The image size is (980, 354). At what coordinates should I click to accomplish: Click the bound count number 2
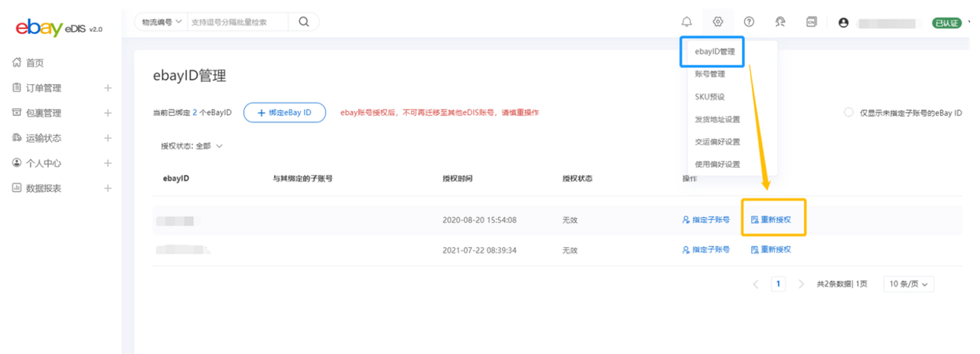pyautogui.click(x=195, y=113)
